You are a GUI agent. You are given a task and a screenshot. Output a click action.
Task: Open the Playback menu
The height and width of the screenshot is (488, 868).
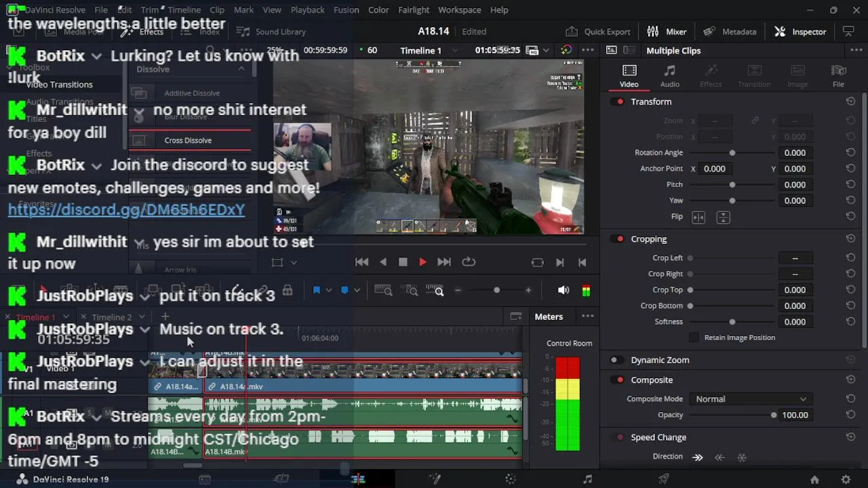click(x=307, y=9)
